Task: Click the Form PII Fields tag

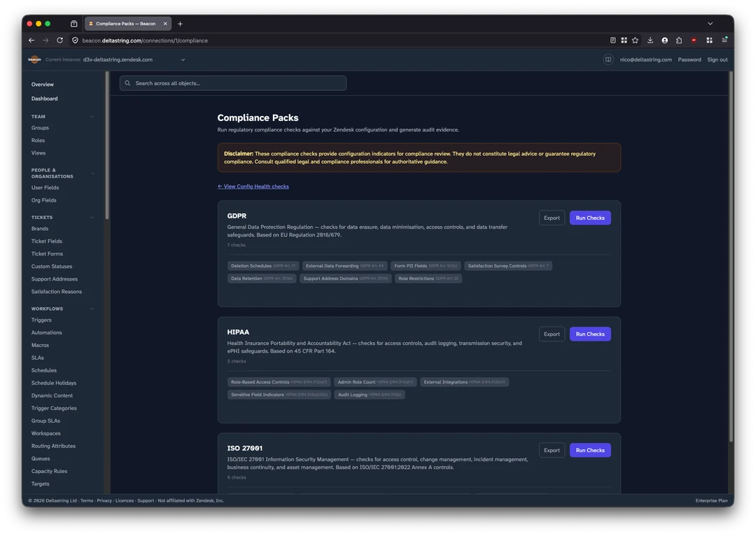Action: click(426, 266)
